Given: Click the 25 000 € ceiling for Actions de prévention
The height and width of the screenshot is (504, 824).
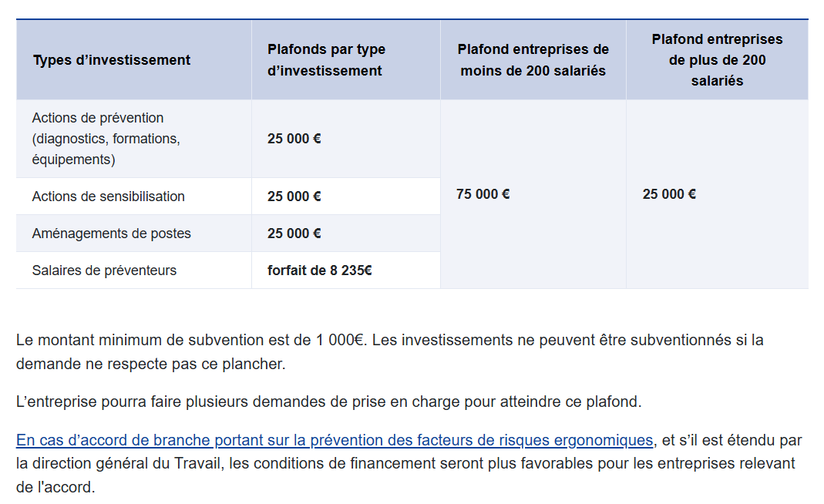Looking at the screenshot, I should pyautogui.click(x=294, y=139).
